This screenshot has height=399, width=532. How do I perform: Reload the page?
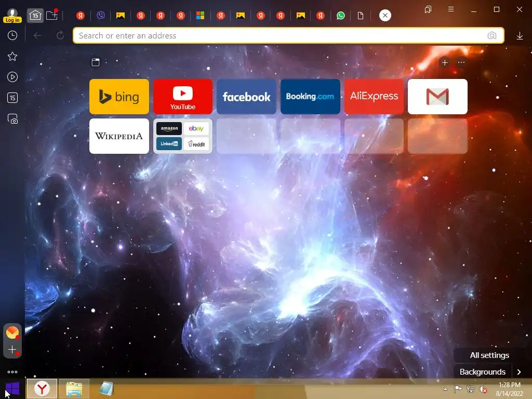click(60, 35)
